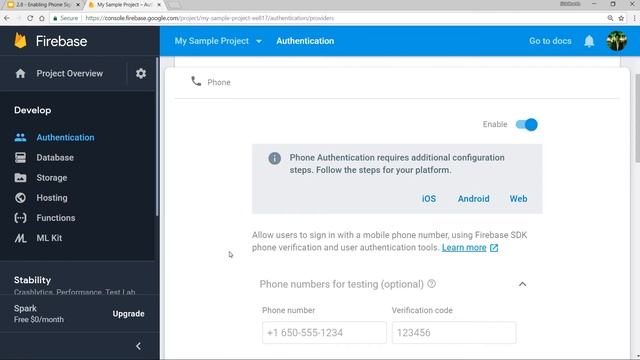
Task: Click the Storage folder icon
Action: (20, 178)
